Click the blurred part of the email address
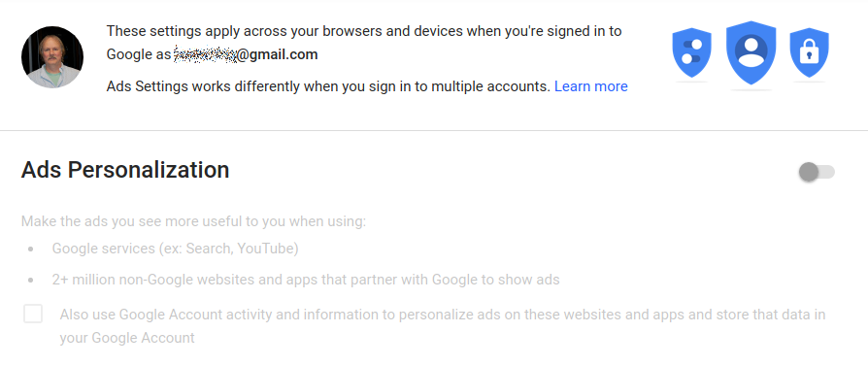Image resolution: width=868 pixels, height=366 pixels. [x=205, y=54]
